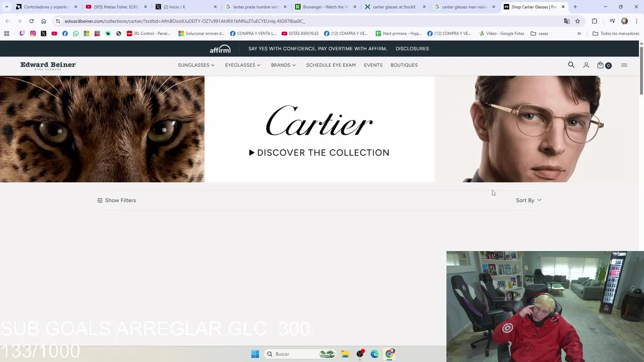Image resolution: width=644 pixels, height=362 pixels.
Task: Open the tab search dropdown arrow
Action: tap(7, 7)
